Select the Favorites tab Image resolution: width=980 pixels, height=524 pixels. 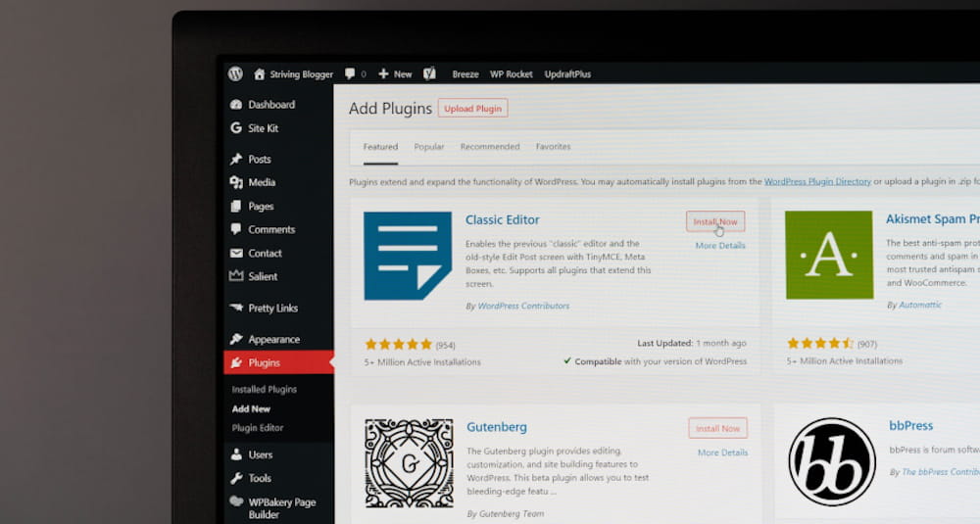click(553, 147)
